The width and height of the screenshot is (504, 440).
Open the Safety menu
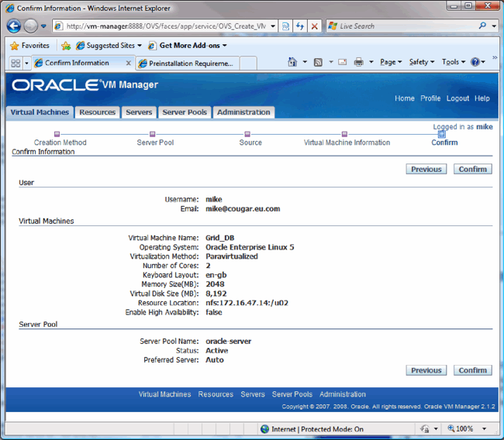point(421,62)
